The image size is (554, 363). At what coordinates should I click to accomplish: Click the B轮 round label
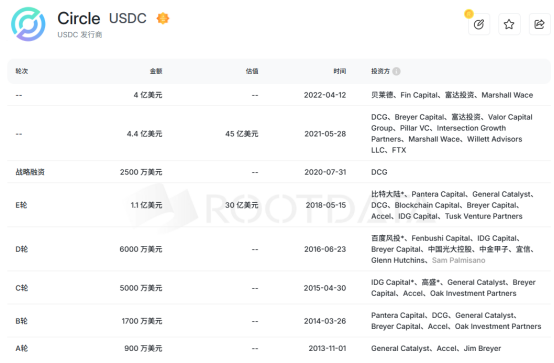[x=21, y=321]
